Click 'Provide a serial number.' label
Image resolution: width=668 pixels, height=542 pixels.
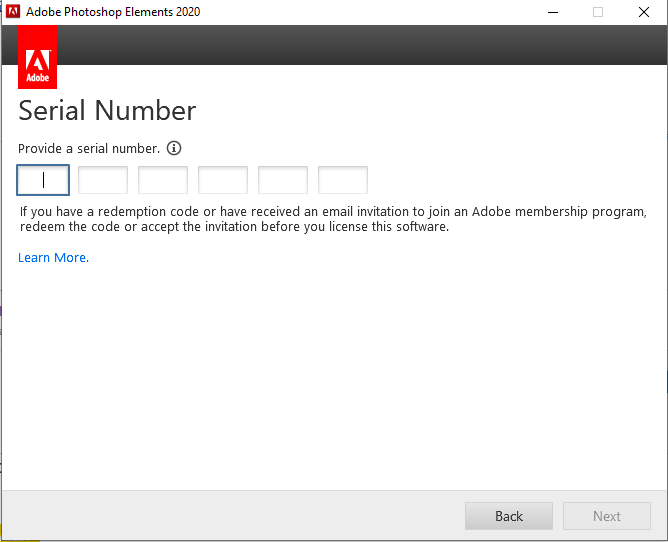[x=89, y=149]
